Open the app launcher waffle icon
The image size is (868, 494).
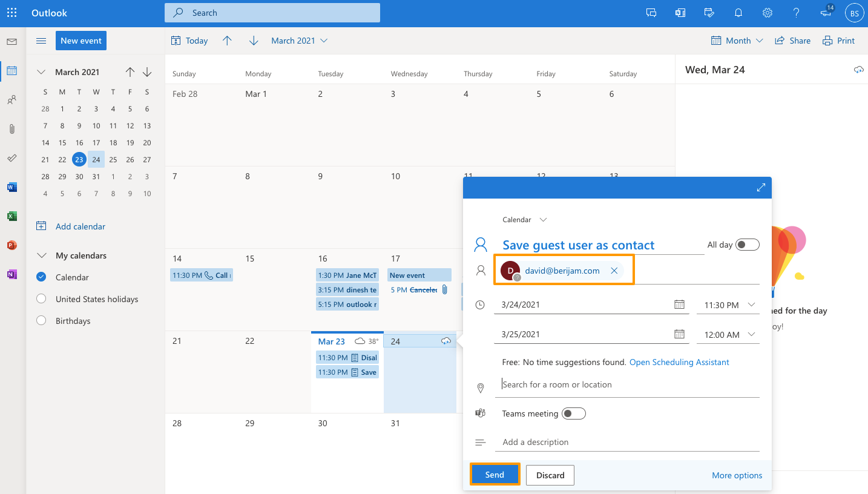coord(12,13)
